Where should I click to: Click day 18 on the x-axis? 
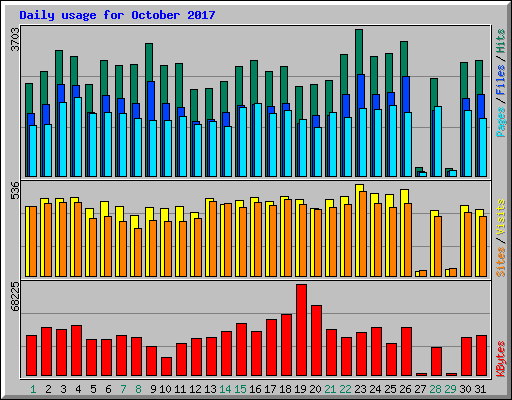[285, 389]
